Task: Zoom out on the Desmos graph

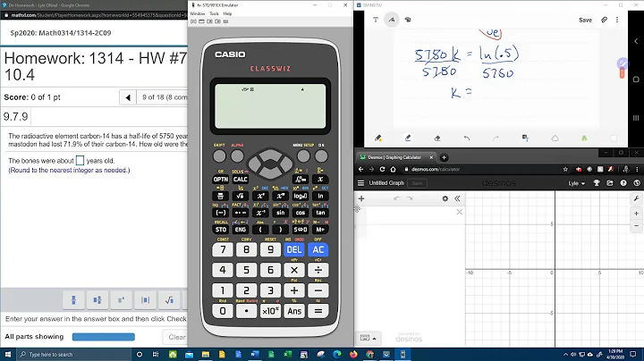Action: (637, 225)
